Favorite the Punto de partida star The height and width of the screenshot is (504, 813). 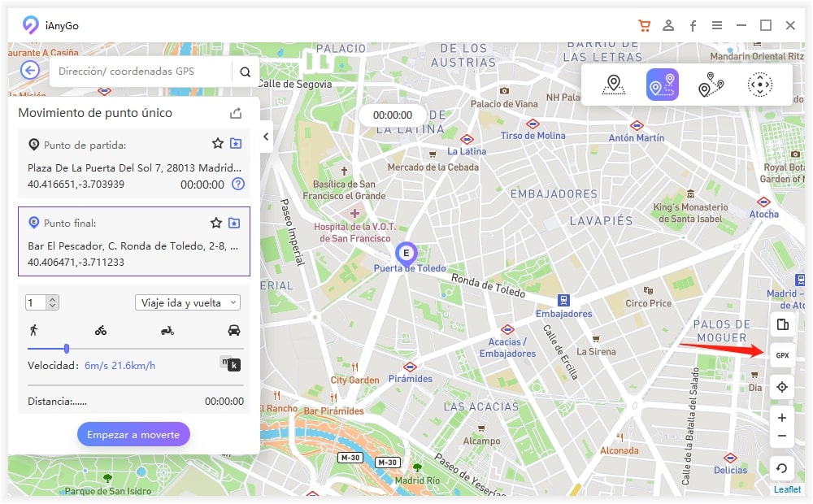217,144
